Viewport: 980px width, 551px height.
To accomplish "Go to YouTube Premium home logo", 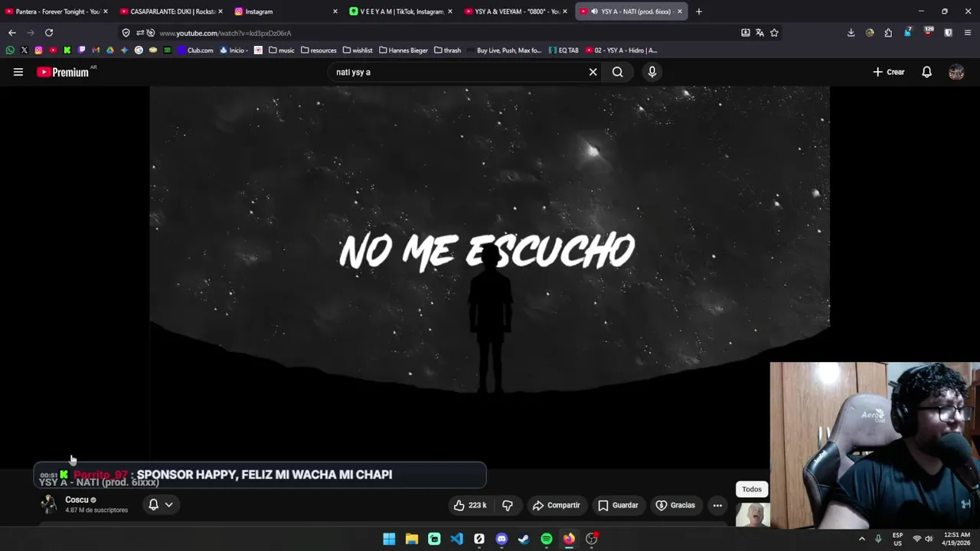I will [x=63, y=72].
